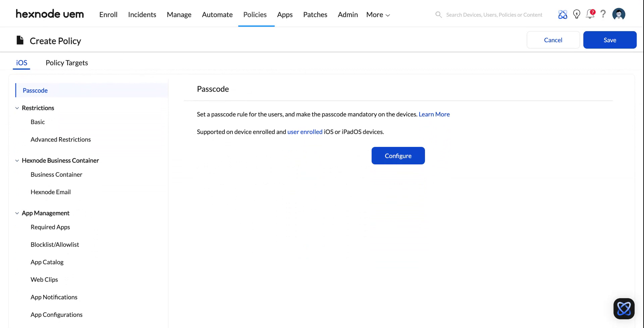This screenshot has height=328, width=644.
Task: Click the Configure button for Passcode
Action: pyautogui.click(x=398, y=156)
